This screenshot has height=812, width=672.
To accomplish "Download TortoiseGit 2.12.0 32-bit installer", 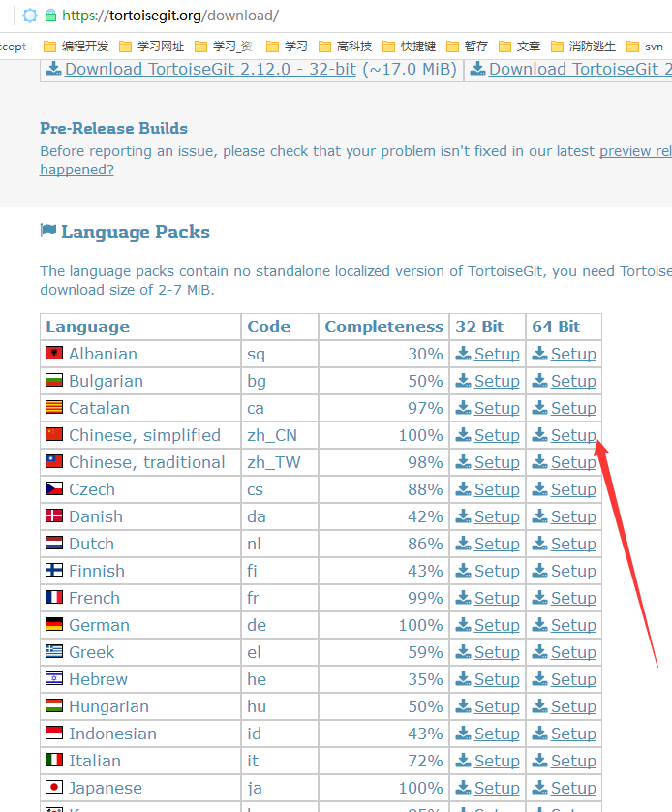I will coord(210,69).
